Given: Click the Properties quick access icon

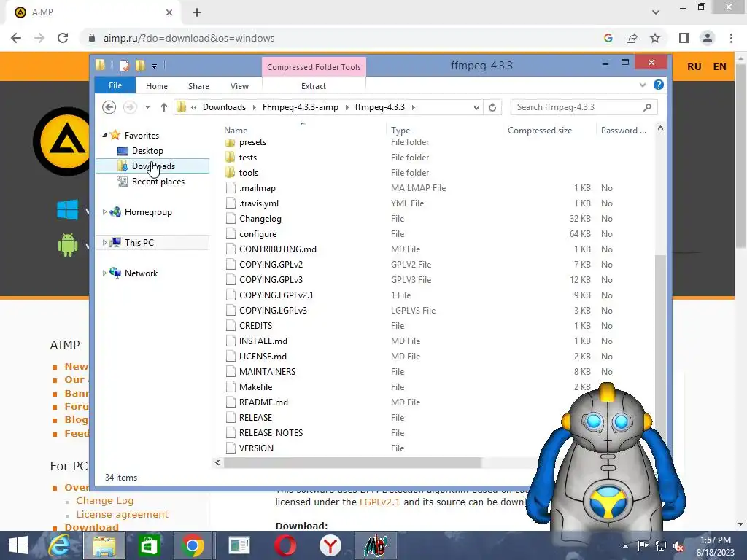Looking at the screenshot, I should tap(124, 65).
